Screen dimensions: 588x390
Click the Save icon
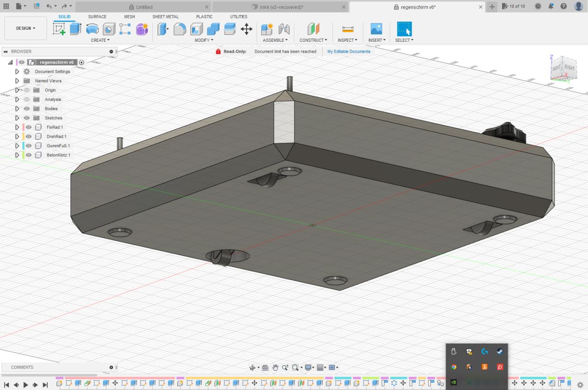(36, 6)
